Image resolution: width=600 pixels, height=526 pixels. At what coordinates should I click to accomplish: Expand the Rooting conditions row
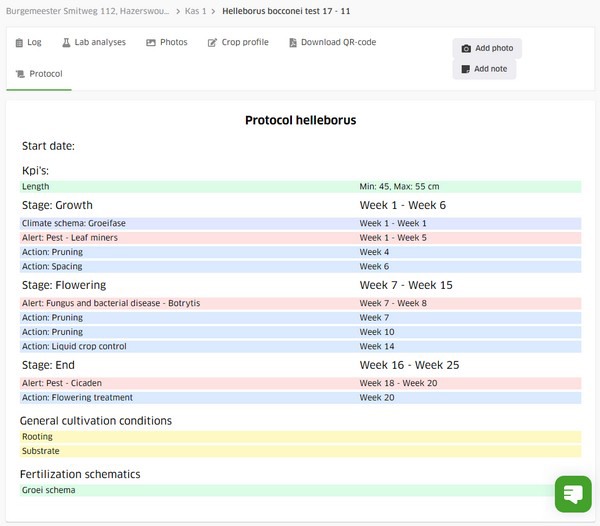(300, 437)
